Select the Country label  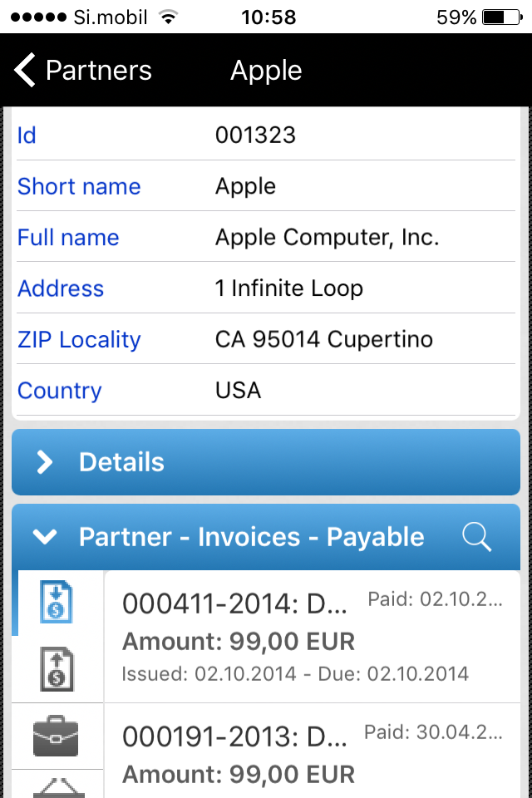pyautogui.click(x=60, y=391)
